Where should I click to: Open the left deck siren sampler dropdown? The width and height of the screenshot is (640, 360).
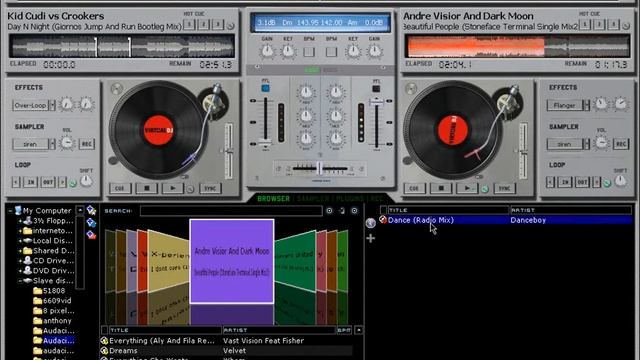(52, 144)
